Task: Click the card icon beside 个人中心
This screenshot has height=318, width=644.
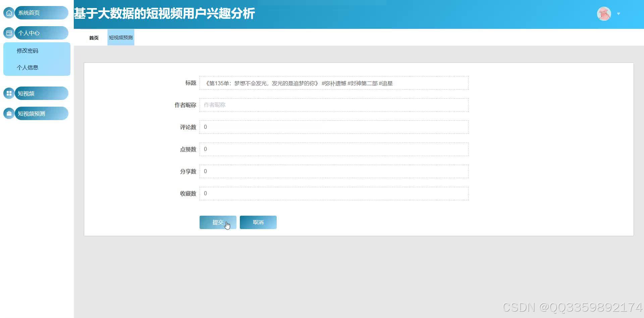Action: (x=9, y=33)
